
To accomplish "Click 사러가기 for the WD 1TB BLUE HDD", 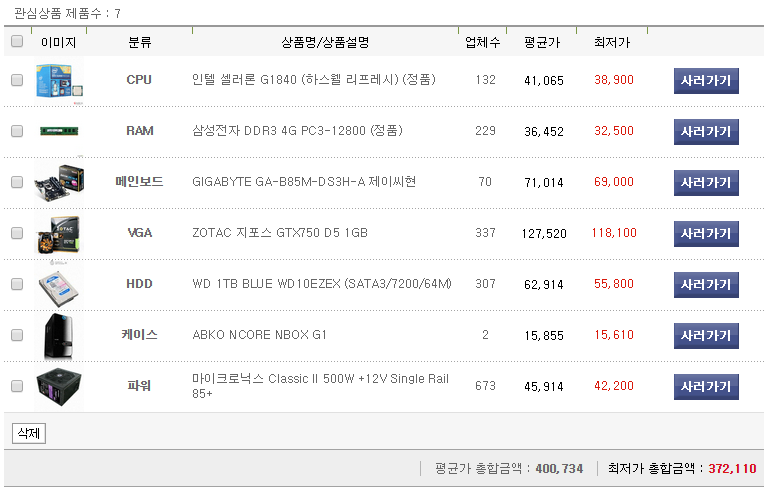I will [x=706, y=284].
